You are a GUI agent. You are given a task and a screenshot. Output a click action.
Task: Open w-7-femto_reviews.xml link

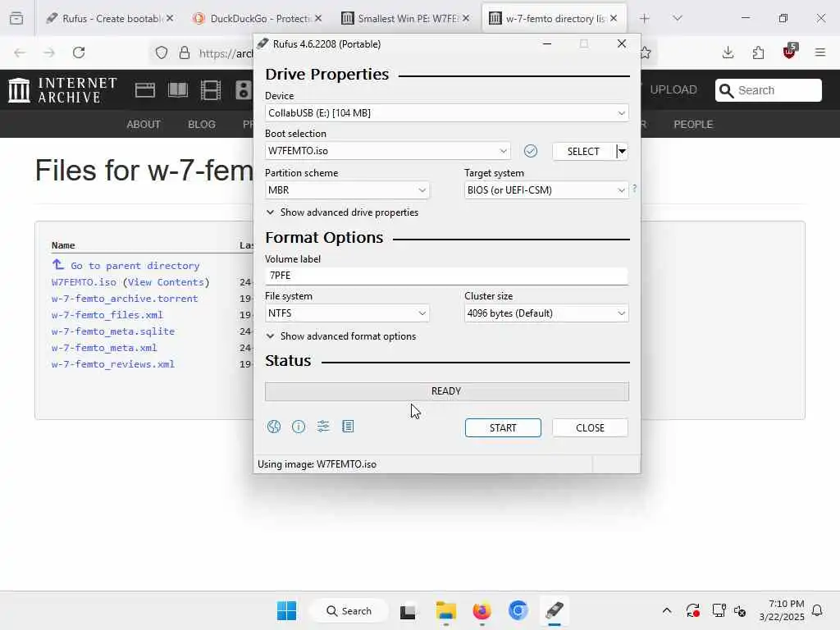click(113, 364)
